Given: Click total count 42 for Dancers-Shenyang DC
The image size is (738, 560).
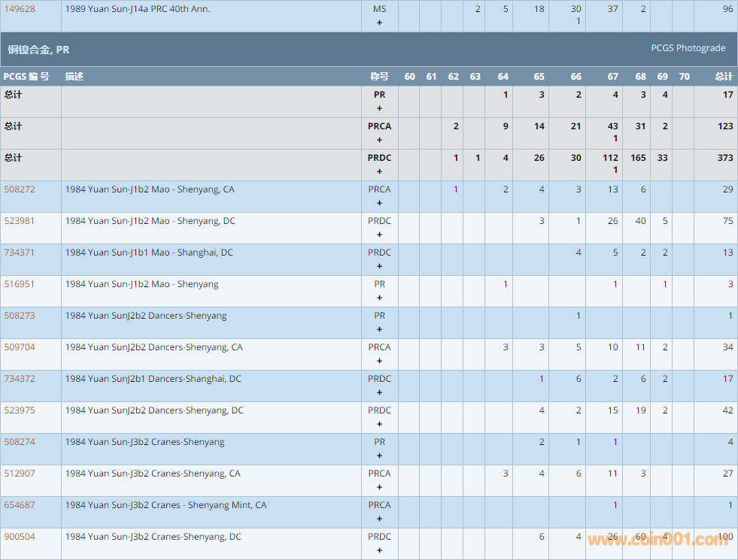Looking at the screenshot, I should click(727, 410).
